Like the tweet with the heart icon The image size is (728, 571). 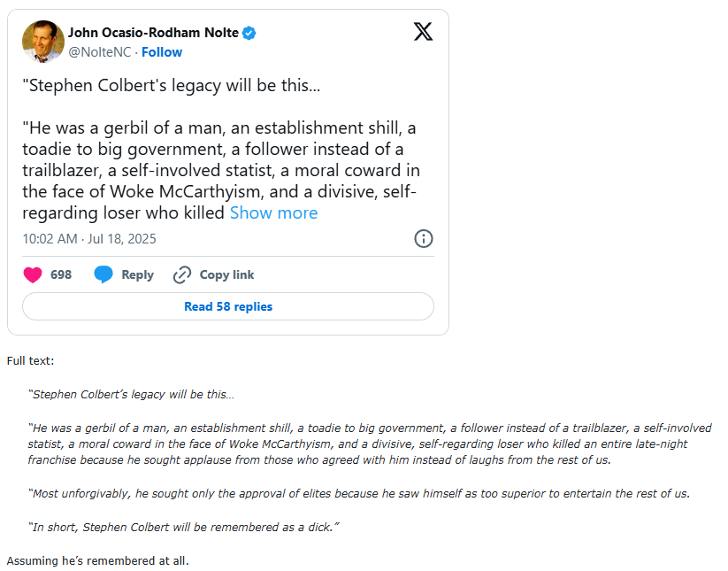[33, 274]
